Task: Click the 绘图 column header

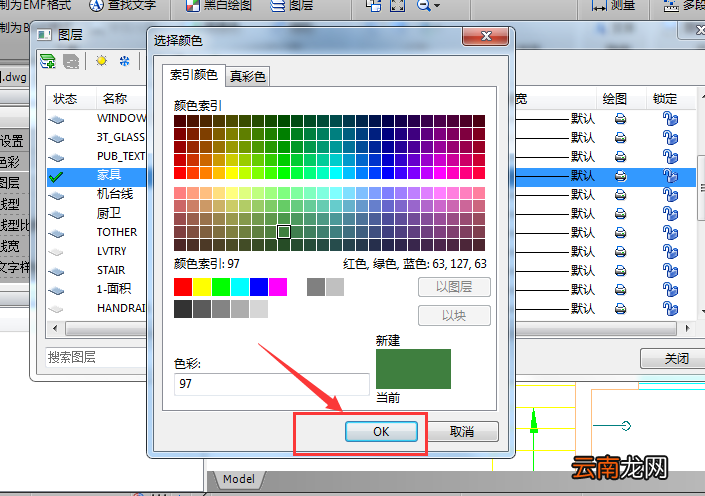Action: click(x=615, y=99)
